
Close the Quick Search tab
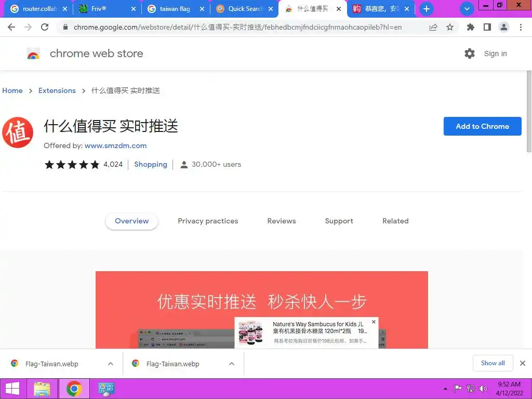[270, 9]
